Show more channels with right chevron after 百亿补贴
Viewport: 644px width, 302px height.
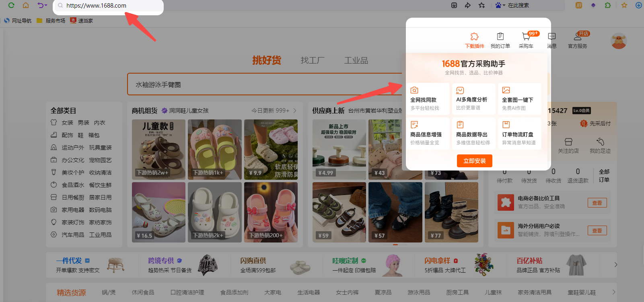[x=615, y=265]
